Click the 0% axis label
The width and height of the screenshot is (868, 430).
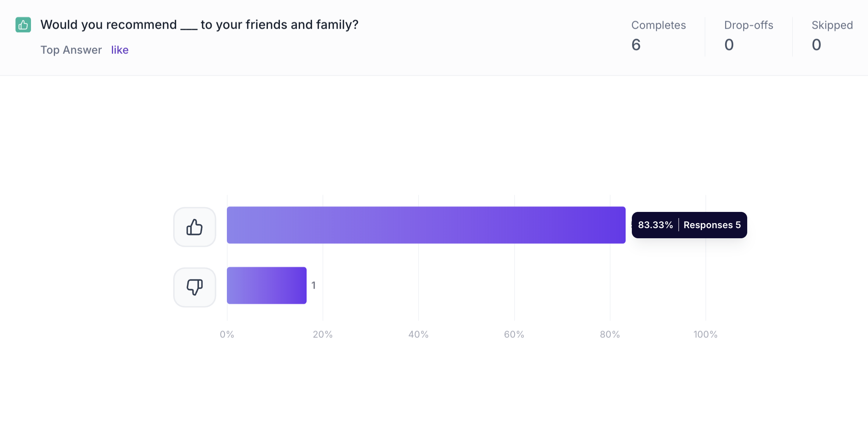[x=227, y=334]
